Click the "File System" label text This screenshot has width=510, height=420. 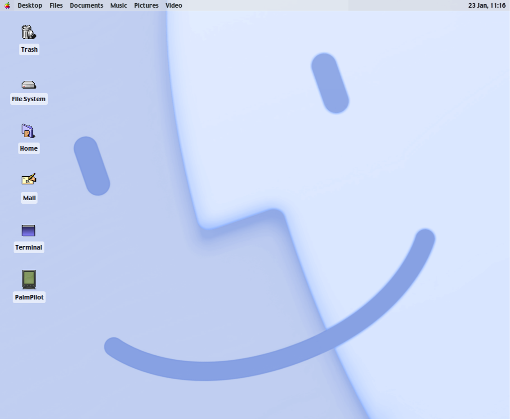[29, 99]
